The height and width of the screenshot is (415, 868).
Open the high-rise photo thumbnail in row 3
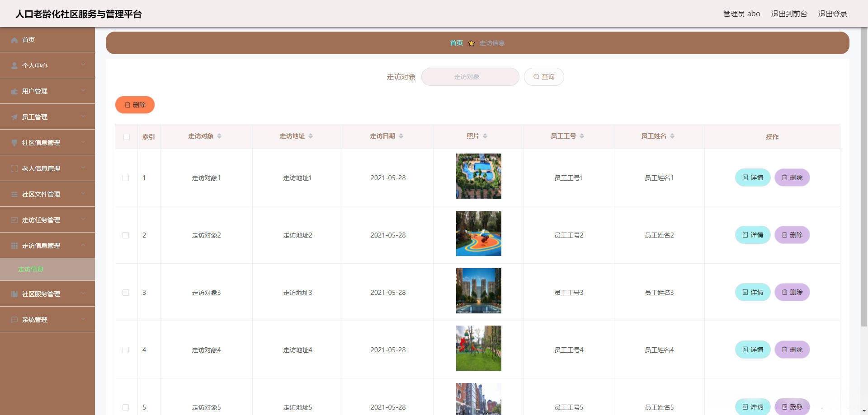point(479,291)
